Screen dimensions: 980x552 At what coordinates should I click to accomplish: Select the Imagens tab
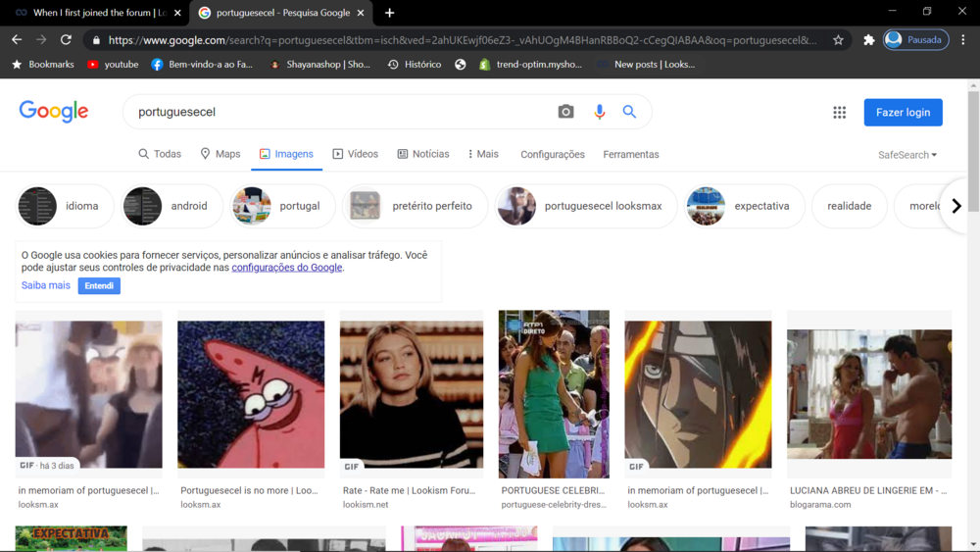coord(286,154)
